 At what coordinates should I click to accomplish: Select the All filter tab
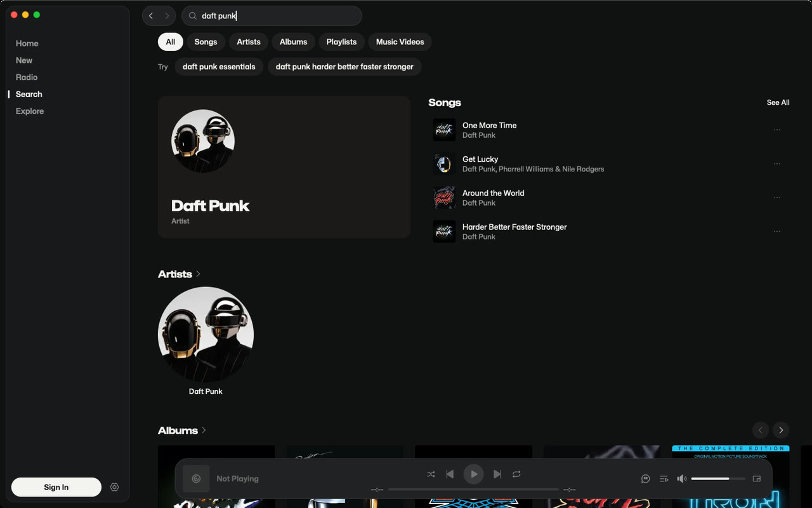pos(171,42)
